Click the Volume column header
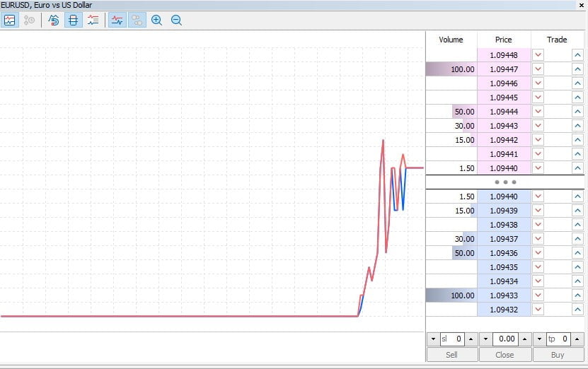Image resolution: width=588 pixels, height=369 pixels. click(x=451, y=40)
